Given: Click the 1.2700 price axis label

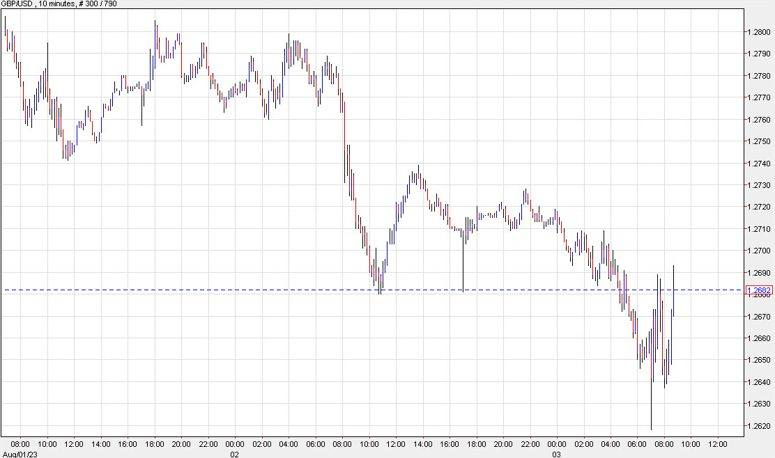Looking at the screenshot, I should coord(759,251).
